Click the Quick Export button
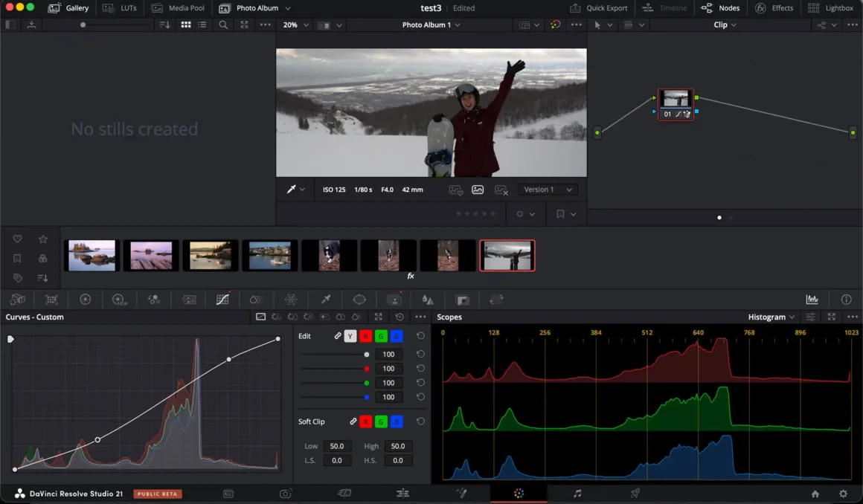The width and height of the screenshot is (863, 504). click(598, 7)
